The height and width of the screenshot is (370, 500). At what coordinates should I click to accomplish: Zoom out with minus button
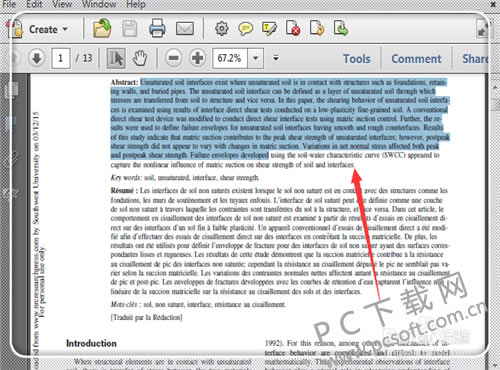coord(173,58)
